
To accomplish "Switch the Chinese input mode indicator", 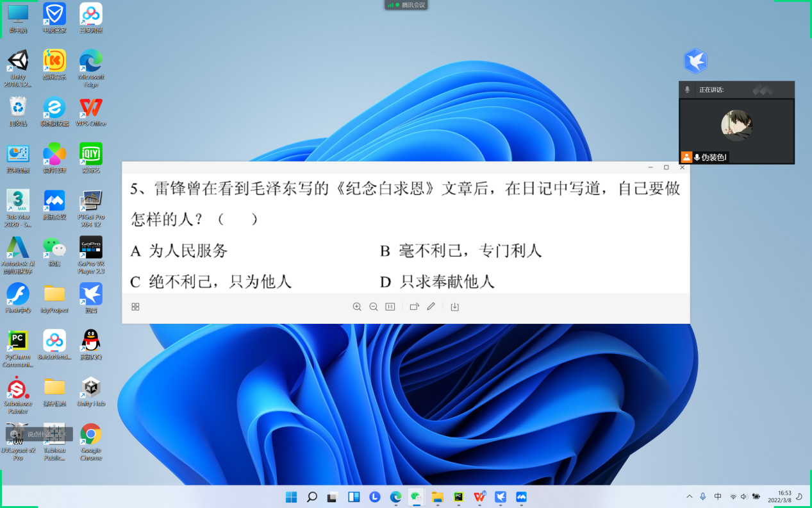I will (718, 496).
